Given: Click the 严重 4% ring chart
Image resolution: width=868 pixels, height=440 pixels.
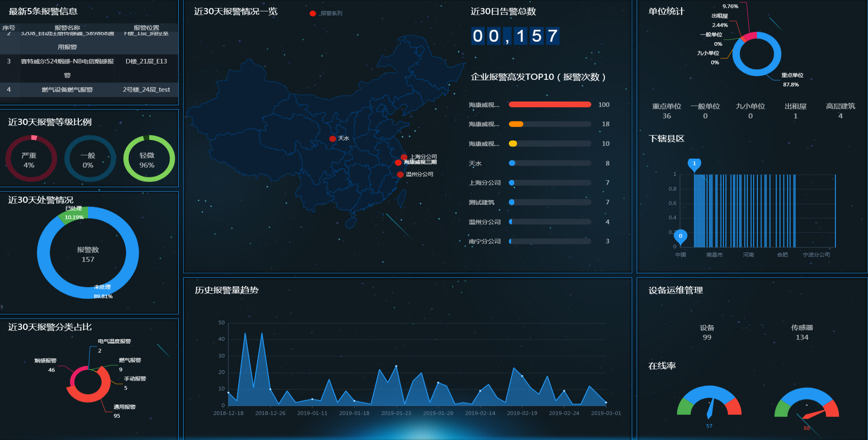Looking at the screenshot, I should tap(31, 159).
